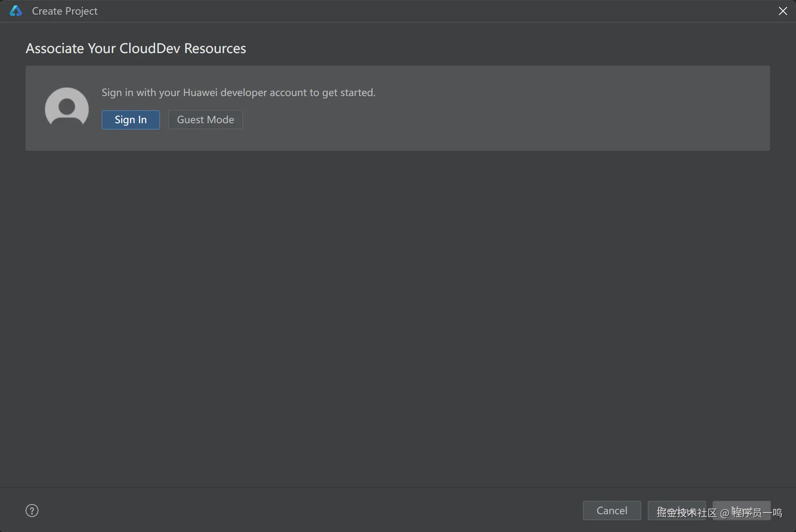Continue without an account using Guest Mode
The height and width of the screenshot is (532, 796).
point(205,120)
